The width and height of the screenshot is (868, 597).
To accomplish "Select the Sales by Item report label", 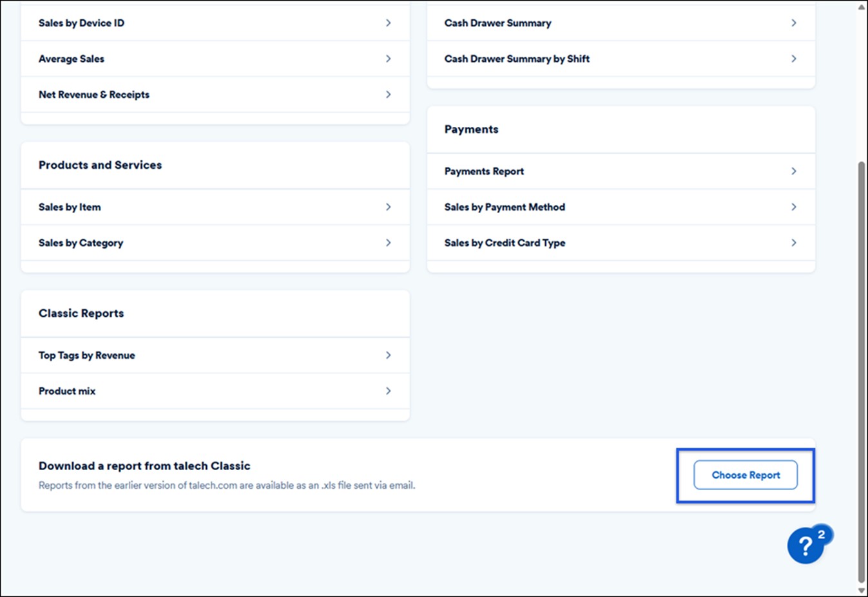I will tap(70, 207).
